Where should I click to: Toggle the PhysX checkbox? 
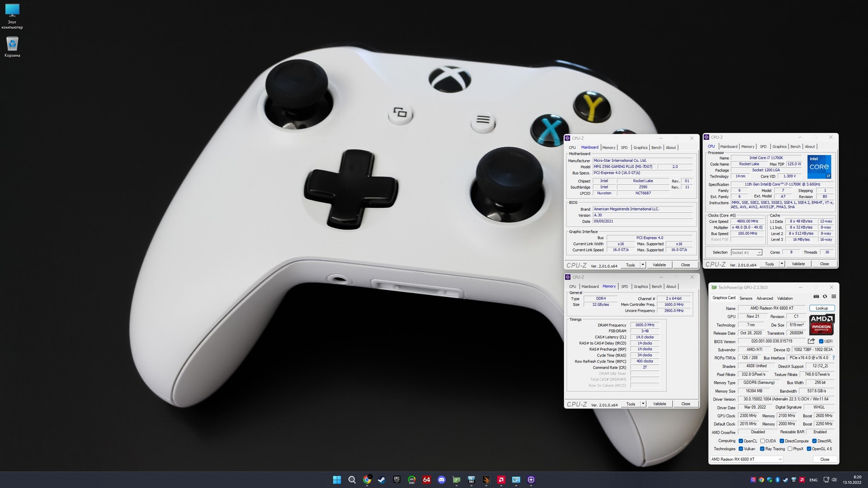click(x=790, y=449)
